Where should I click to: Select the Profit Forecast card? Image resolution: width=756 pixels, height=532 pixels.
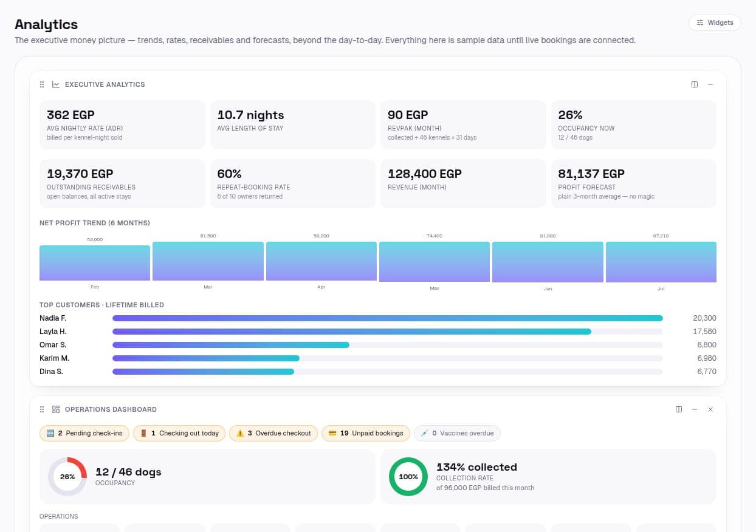(x=634, y=183)
